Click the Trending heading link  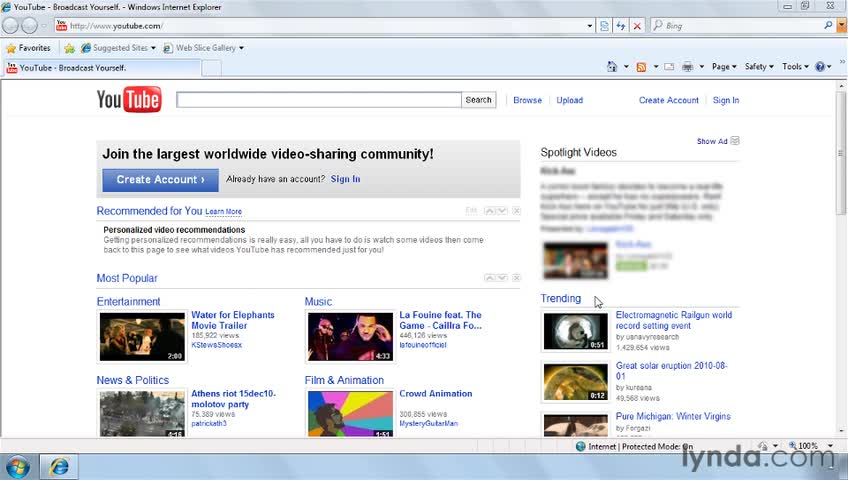[560, 298]
